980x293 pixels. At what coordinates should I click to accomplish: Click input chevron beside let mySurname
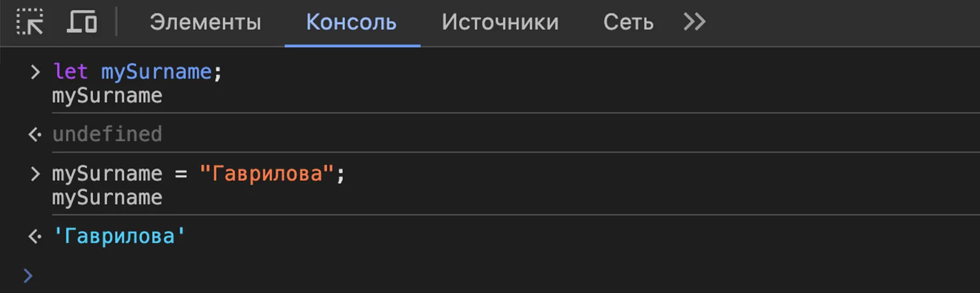35,71
